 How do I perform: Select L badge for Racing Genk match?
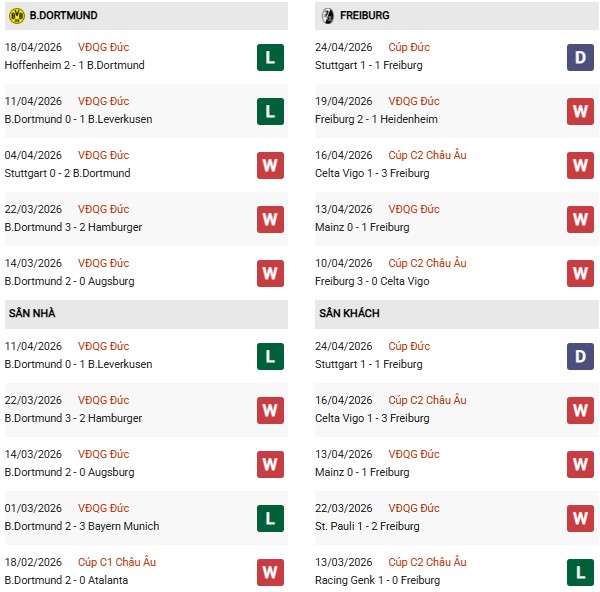pyautogui.click(x=580, y=572)
